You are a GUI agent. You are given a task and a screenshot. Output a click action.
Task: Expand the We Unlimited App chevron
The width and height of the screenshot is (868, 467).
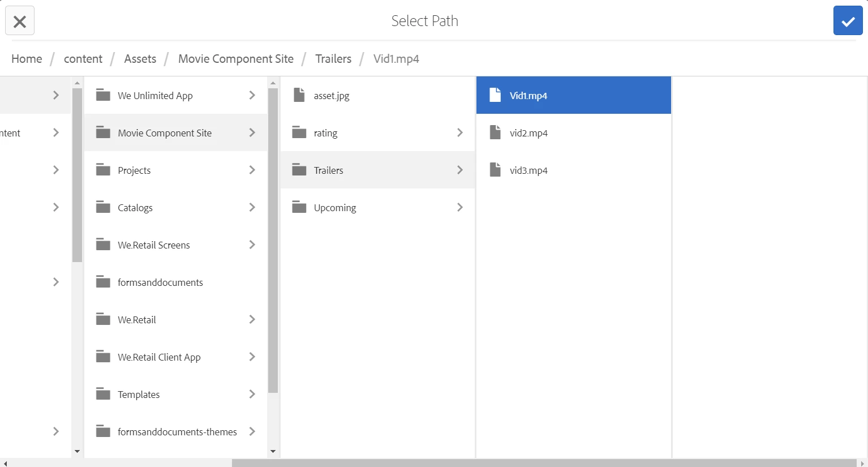click(252, 95)
